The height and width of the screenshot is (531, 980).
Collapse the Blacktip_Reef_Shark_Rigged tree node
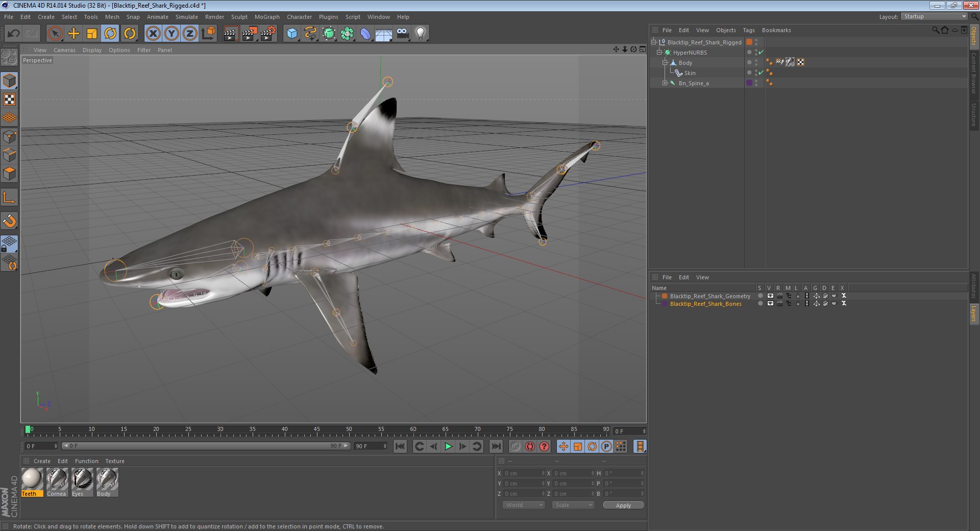653,42
